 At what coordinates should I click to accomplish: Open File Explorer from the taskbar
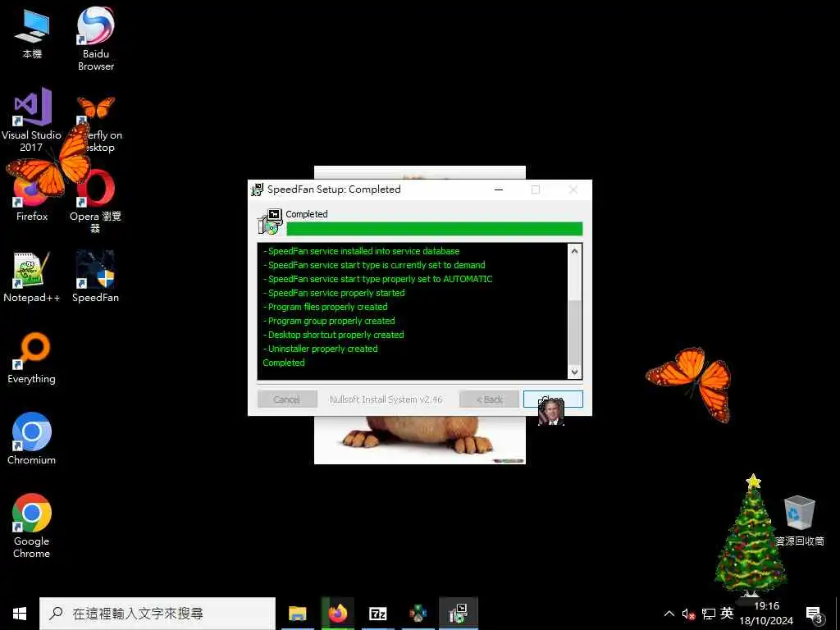297,614
